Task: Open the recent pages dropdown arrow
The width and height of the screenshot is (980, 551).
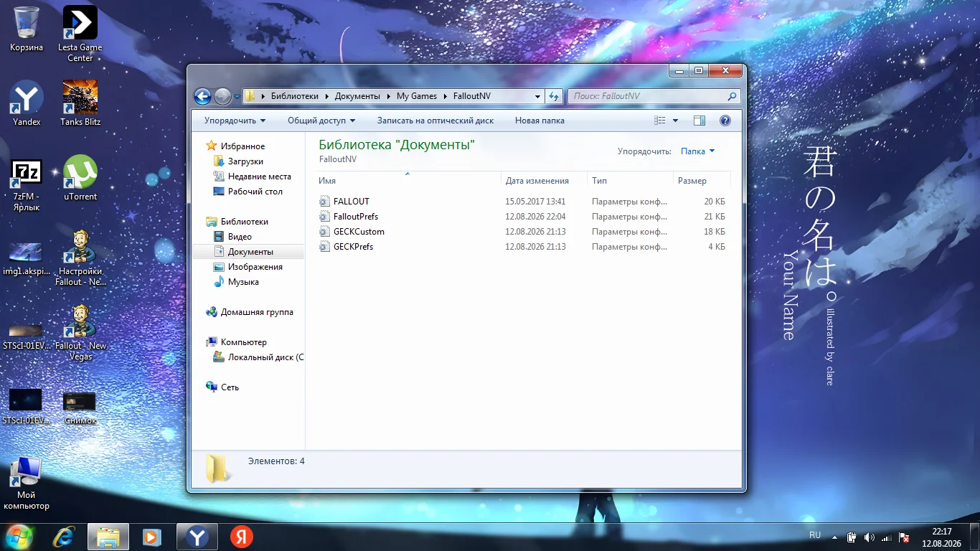Action: 236,96
